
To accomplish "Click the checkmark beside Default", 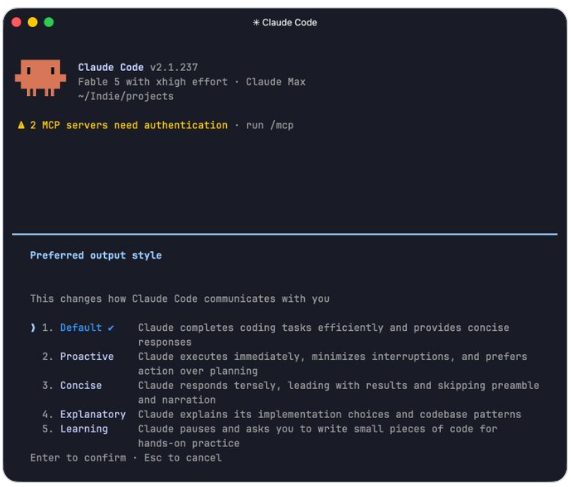I will coord(111,328).
